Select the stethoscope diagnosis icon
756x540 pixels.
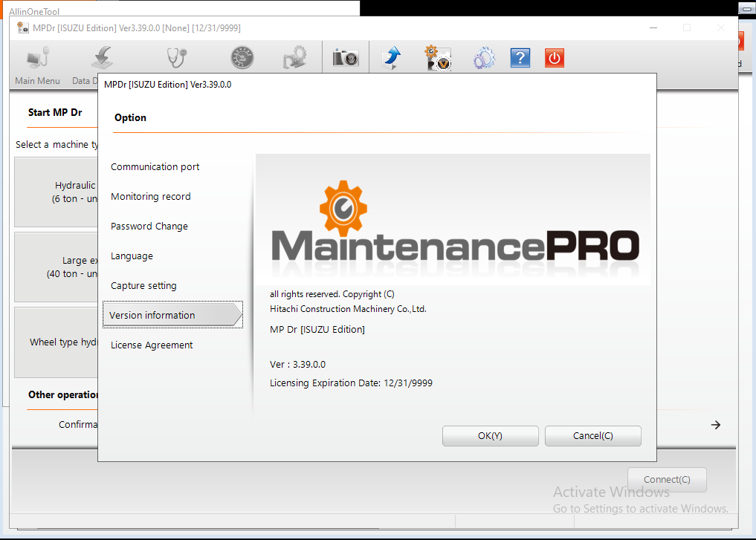point(176,58)
